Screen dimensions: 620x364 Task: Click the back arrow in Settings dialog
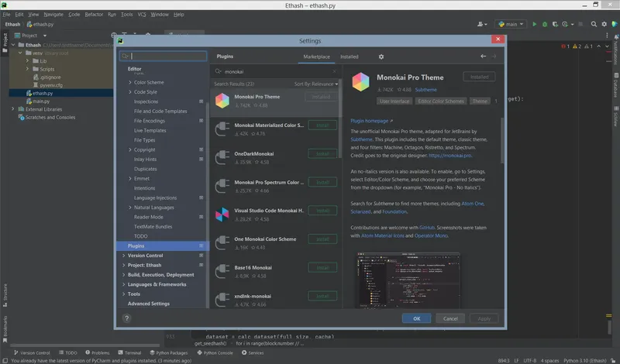[483, 56]
